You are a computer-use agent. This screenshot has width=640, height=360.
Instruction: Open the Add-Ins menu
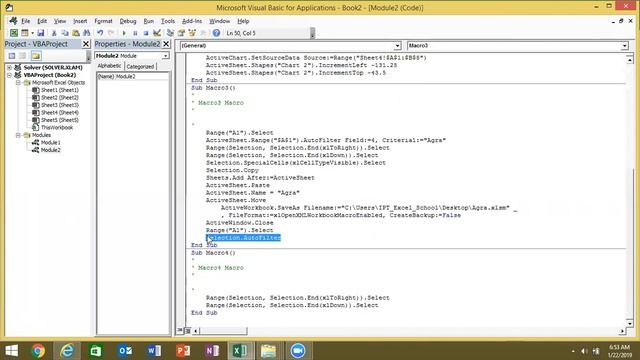coord(192,21)
